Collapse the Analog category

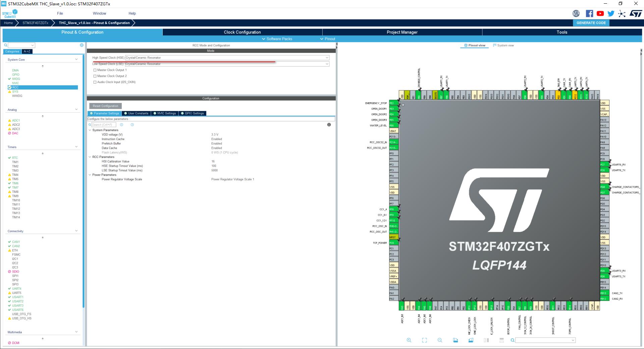[x=76, y=109]
